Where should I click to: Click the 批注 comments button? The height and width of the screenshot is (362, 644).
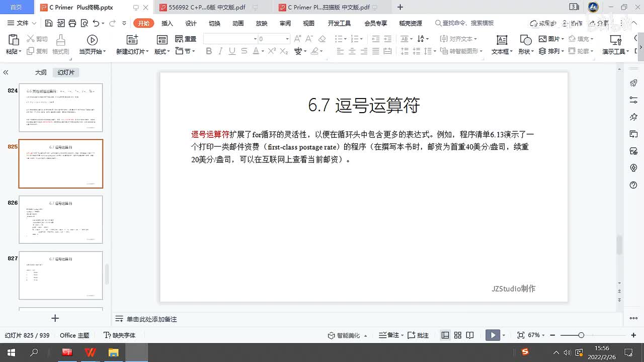418,335
